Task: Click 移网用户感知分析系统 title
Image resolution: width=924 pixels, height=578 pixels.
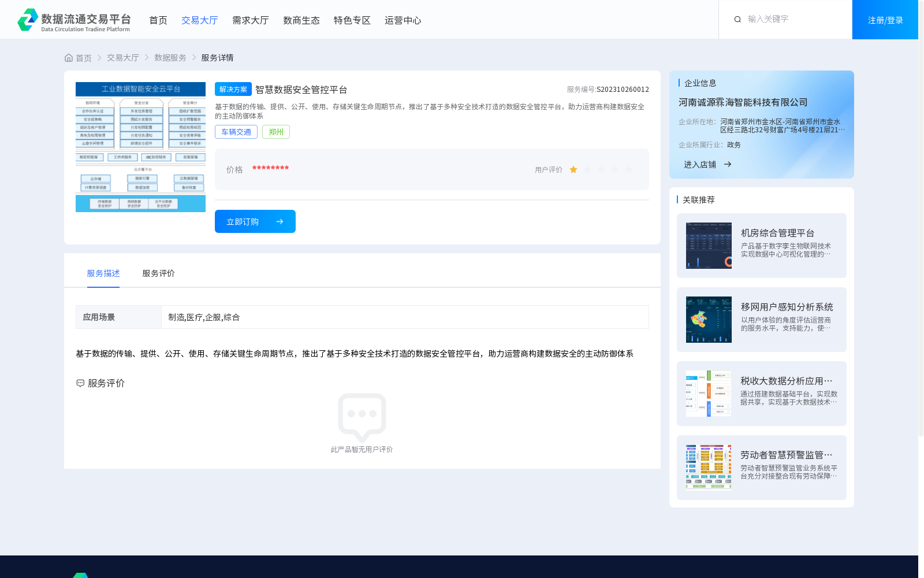Action: coord(787,307)
